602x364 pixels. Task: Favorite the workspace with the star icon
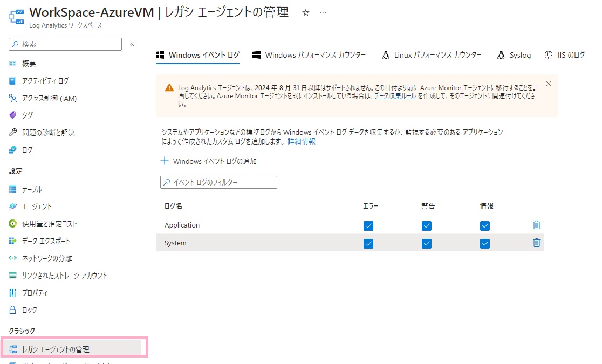pos(306,12)
